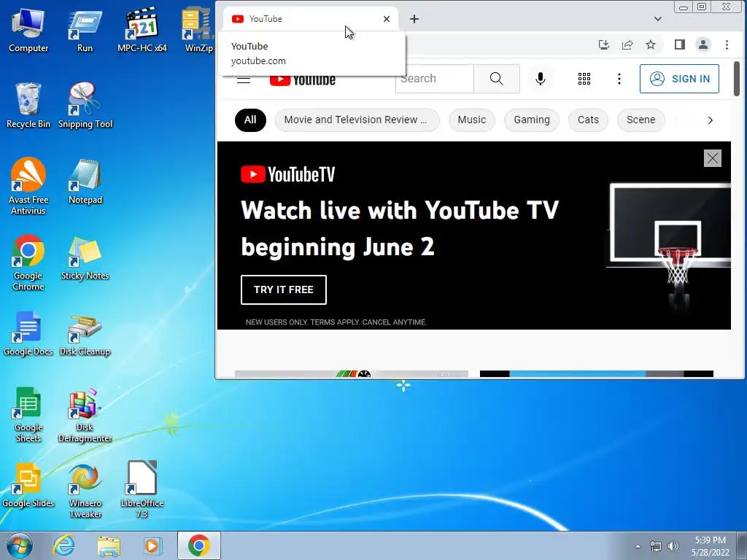This screenshot has width=747, height=560.
Task: Toggle Chrome side panel
Action: pyautogui.click(x=680, y=44)
